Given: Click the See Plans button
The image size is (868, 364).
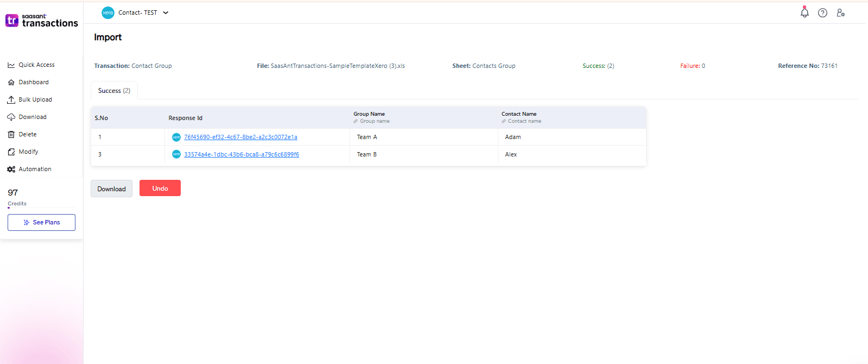Looking at the screenshot, I should pyautogui.click(x=41, y=222).
